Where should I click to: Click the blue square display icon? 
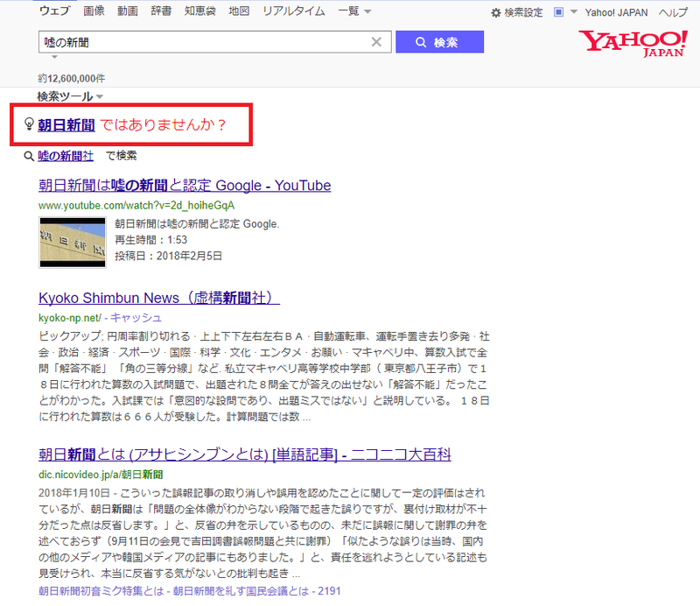(558, 12)
